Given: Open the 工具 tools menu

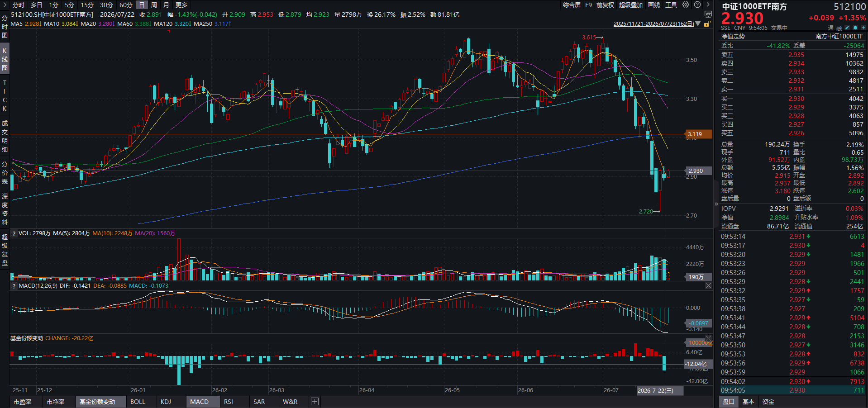Looking at the screenshot, I should [671, 5].
